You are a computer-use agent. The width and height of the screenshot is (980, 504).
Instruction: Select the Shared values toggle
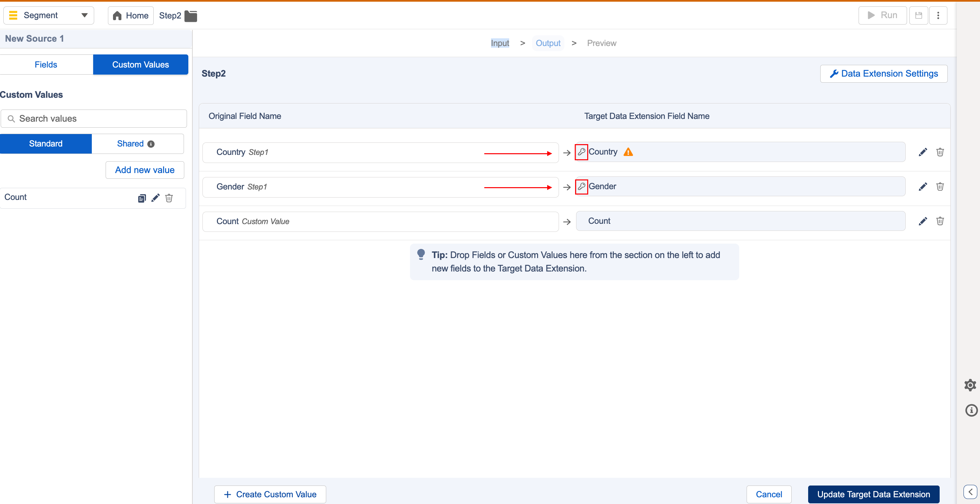[138, 143]
